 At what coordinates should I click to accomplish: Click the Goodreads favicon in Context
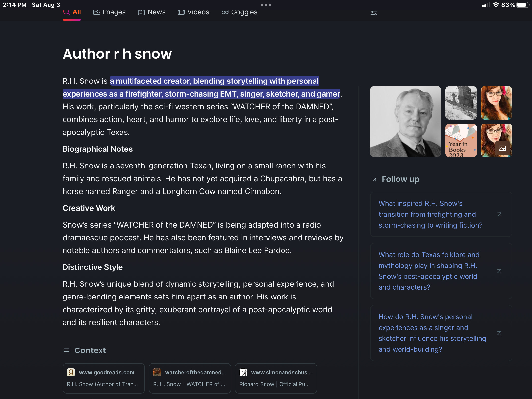point(71,372)
